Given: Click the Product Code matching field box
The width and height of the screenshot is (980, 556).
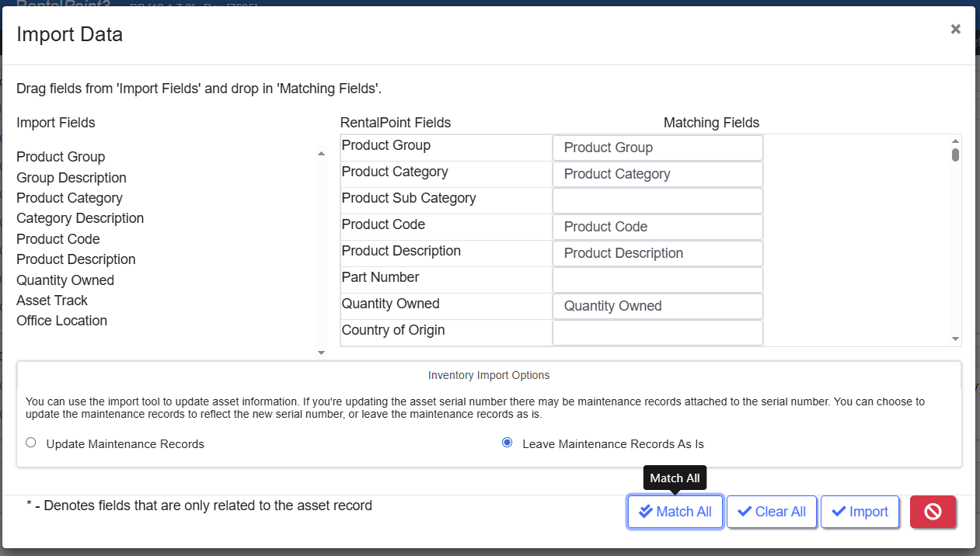Looking at the screenshot, I should coord(657,227).
